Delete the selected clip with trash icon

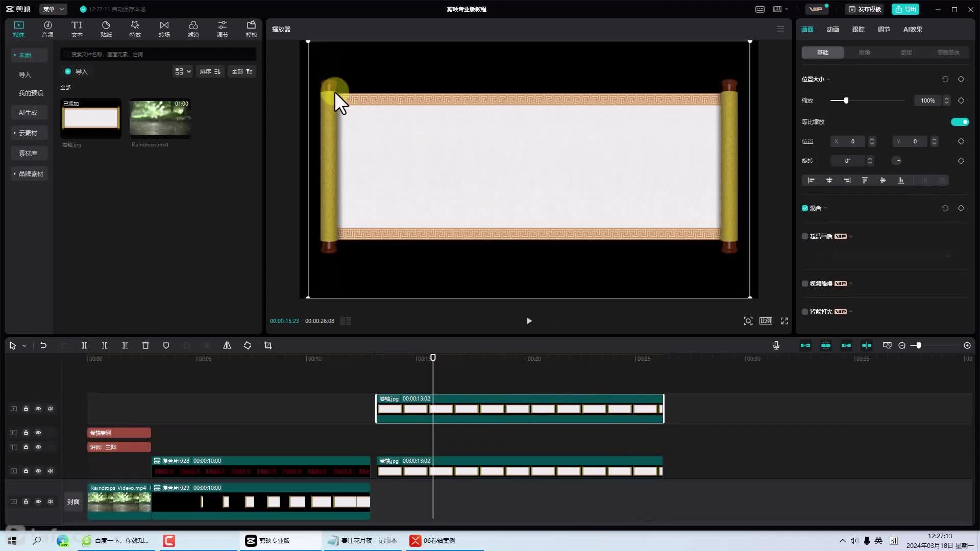(145, 345)
